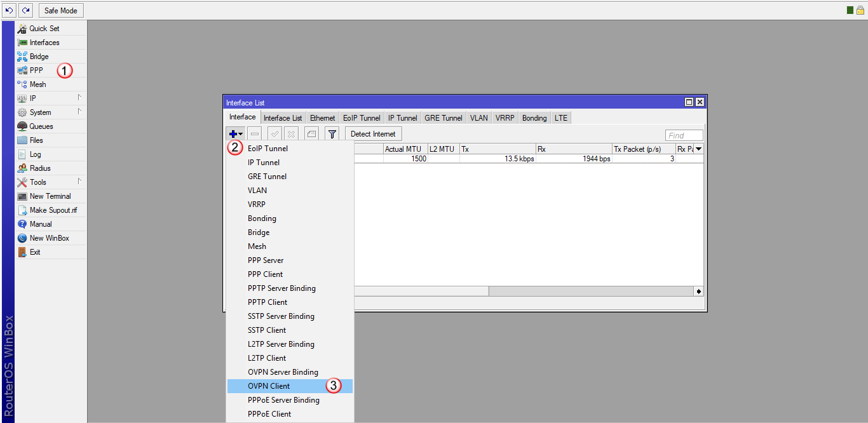Click the padlock icon at top right
Image resolution: width=868 pixels, height=423 pixels.
tap(860, 10)
